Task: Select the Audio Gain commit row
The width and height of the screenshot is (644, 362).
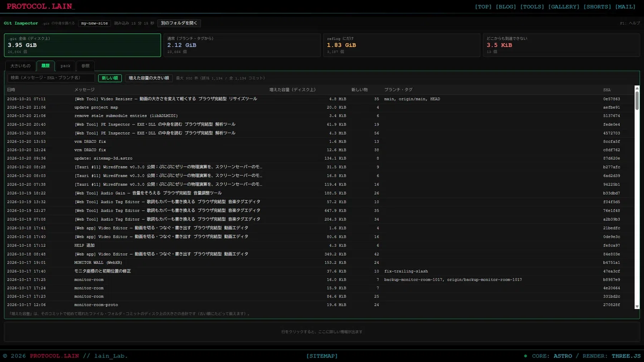Action: point(319,193)
